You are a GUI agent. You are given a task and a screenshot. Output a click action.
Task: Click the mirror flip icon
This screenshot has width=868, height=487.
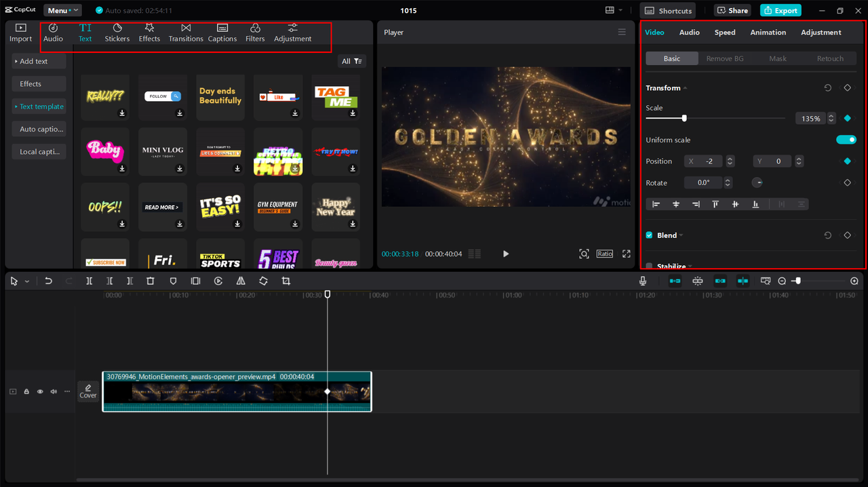coord(241,281)
